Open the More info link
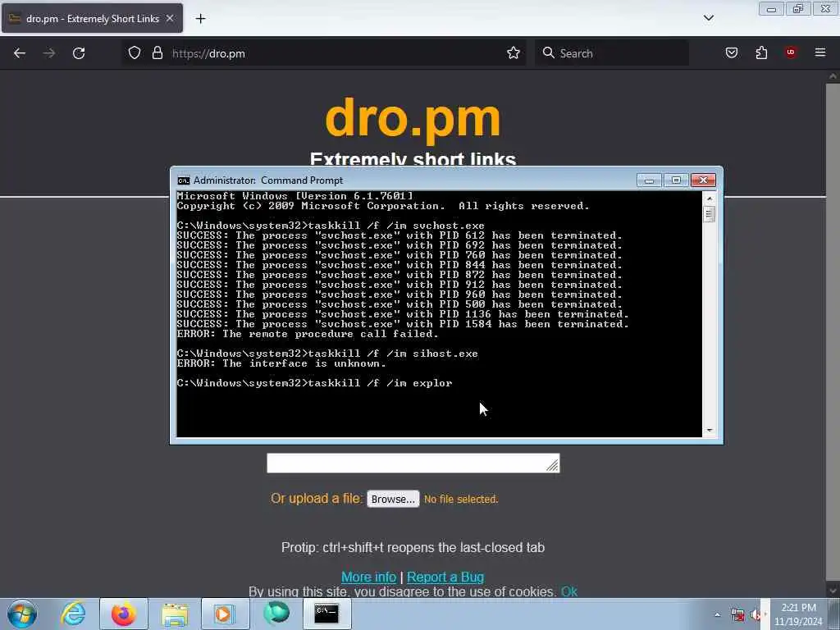 368,577
